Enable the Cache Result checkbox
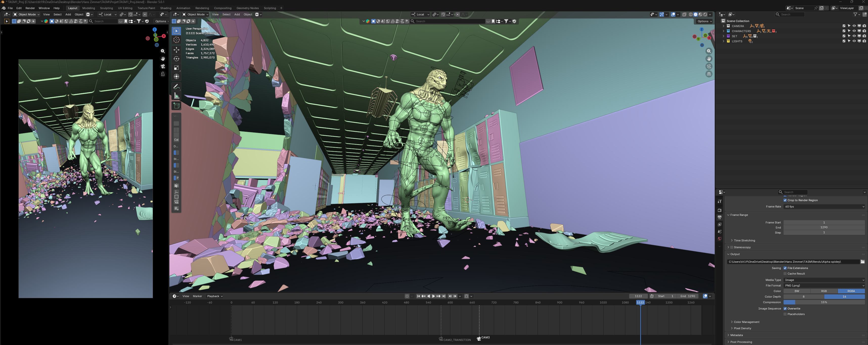This screenshot has height=345, width=868. (x=785, y=274)
